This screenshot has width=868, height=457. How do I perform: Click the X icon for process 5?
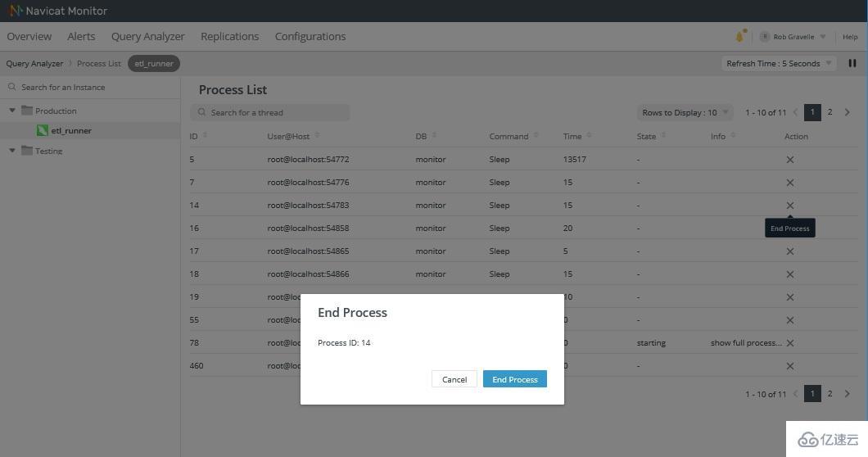pos(789,160)
